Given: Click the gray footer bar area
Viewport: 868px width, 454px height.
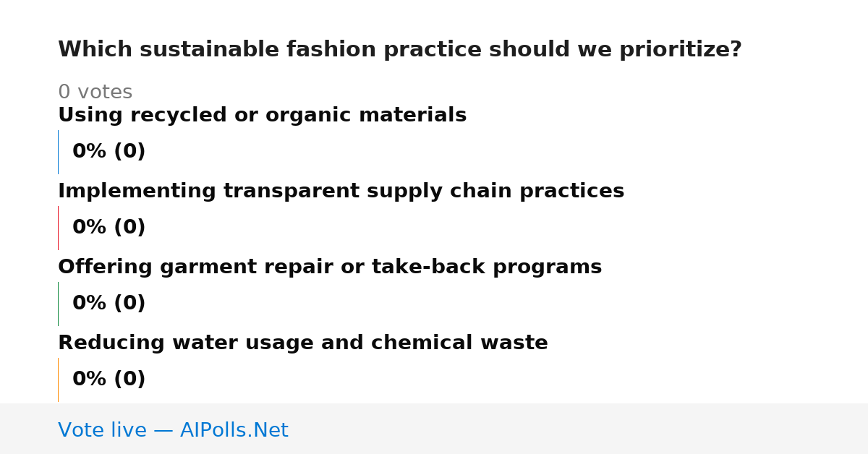Looking at the screenshot, I should [434, 429].
